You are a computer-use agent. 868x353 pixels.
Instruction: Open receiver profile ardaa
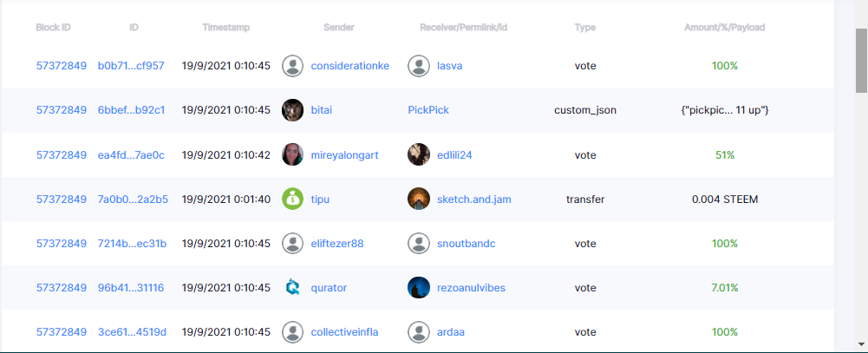[450, 331]
